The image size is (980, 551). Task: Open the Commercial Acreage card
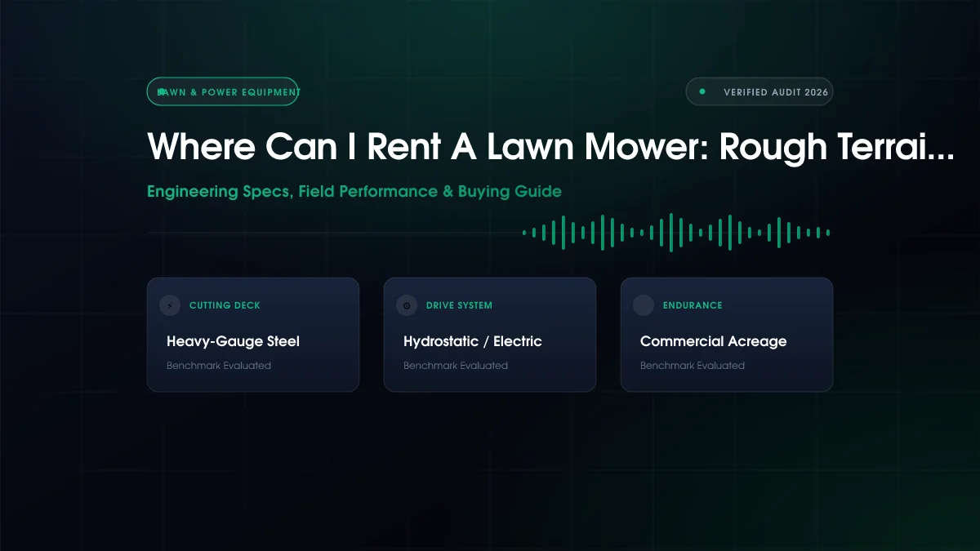pyautogui.click(x=727, y=335)
